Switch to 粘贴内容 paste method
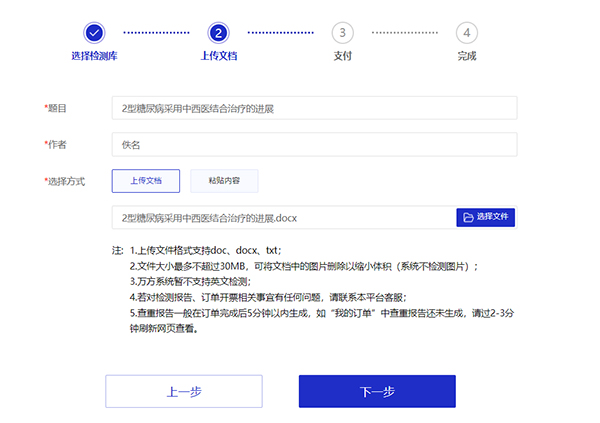 (224, 181)
